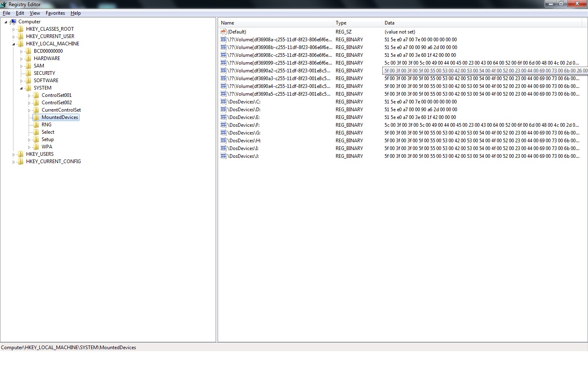Collapse the SYSTEM key

pos(21,88)
